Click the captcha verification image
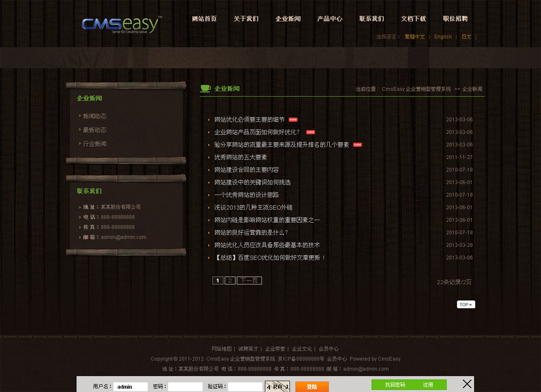The image size is (541, 392). click(278, 387)
